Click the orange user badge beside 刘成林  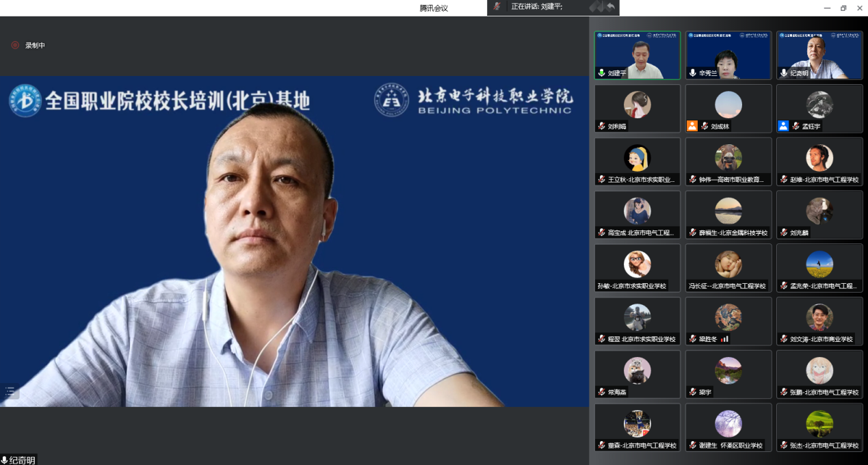pos(692,126)
